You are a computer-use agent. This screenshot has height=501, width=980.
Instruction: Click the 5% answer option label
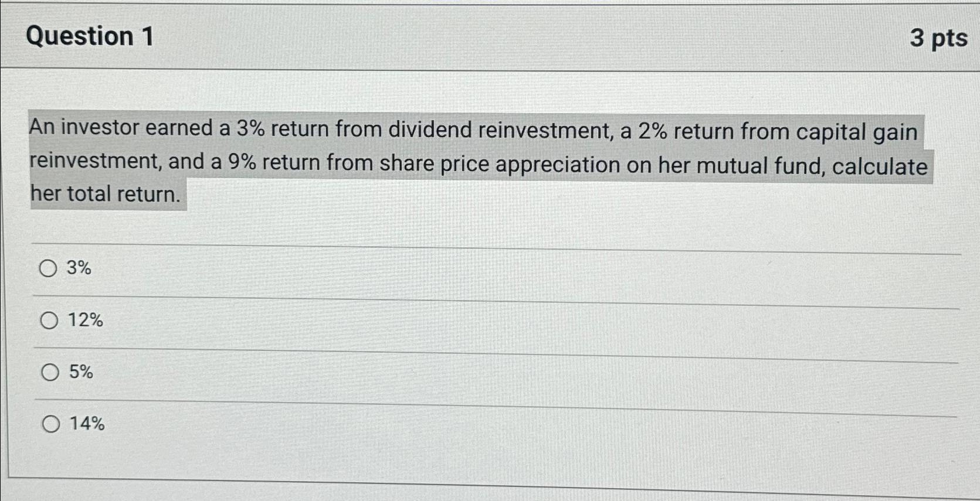[x=82, y=372]
